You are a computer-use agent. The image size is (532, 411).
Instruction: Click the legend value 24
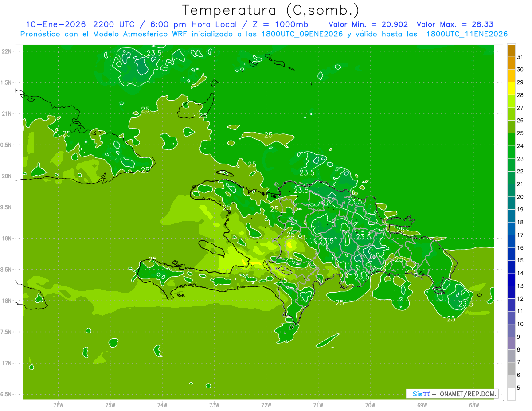[x=520, y=146]
